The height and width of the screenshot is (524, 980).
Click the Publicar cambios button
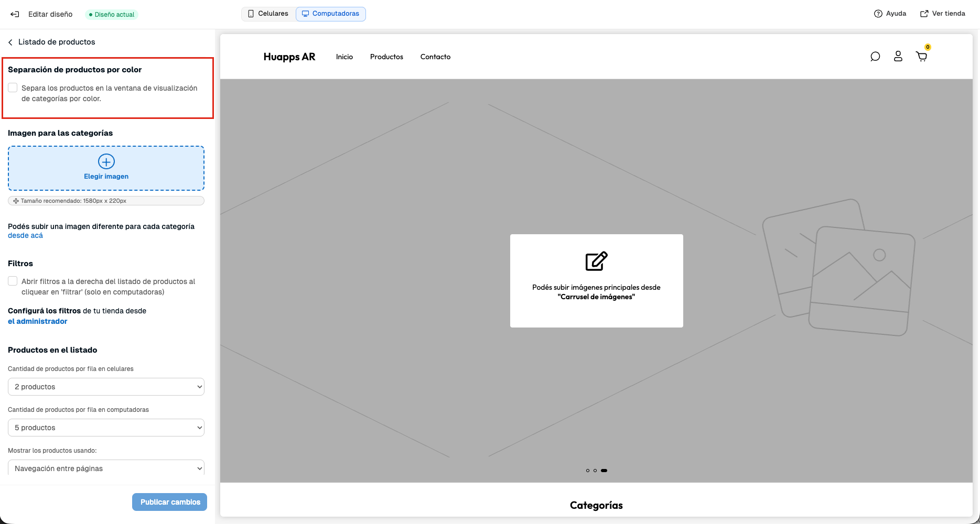click(170, 502)
